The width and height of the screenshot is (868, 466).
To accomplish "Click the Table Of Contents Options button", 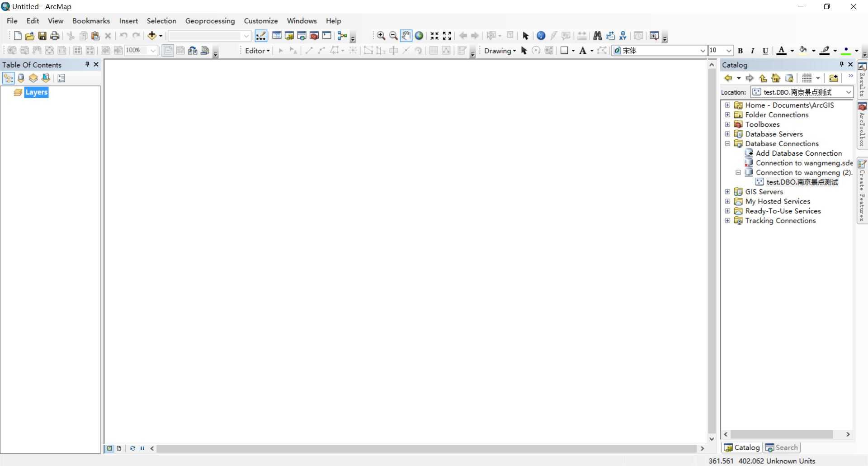I will coord(61,78).
